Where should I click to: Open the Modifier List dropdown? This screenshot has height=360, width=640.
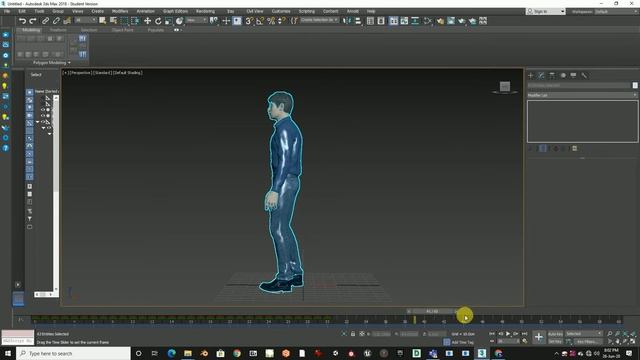(x=582, y=95)
